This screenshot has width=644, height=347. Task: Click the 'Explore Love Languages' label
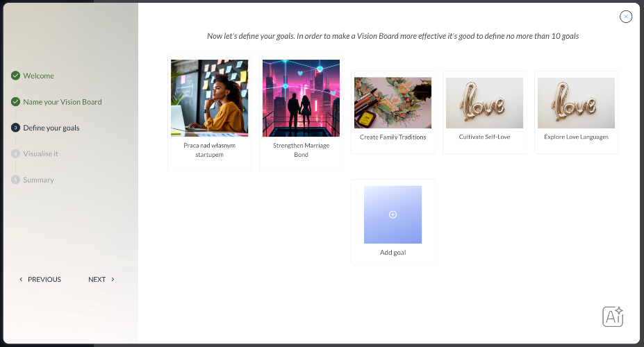[x=576, y=137]
